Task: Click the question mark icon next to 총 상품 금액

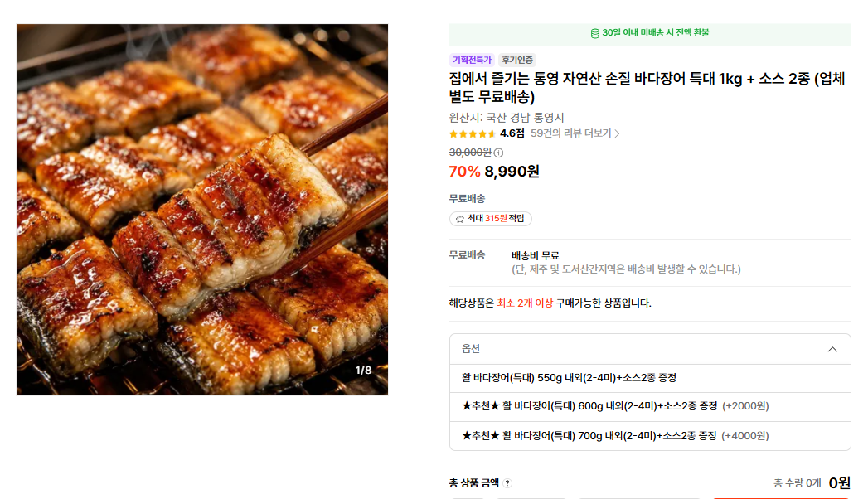Action: [507, 483]
